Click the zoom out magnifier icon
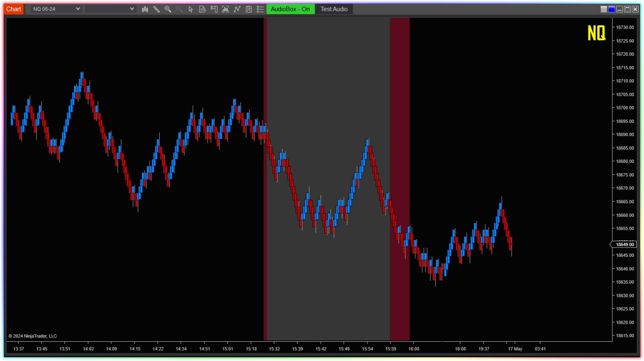 pos(179,9)
